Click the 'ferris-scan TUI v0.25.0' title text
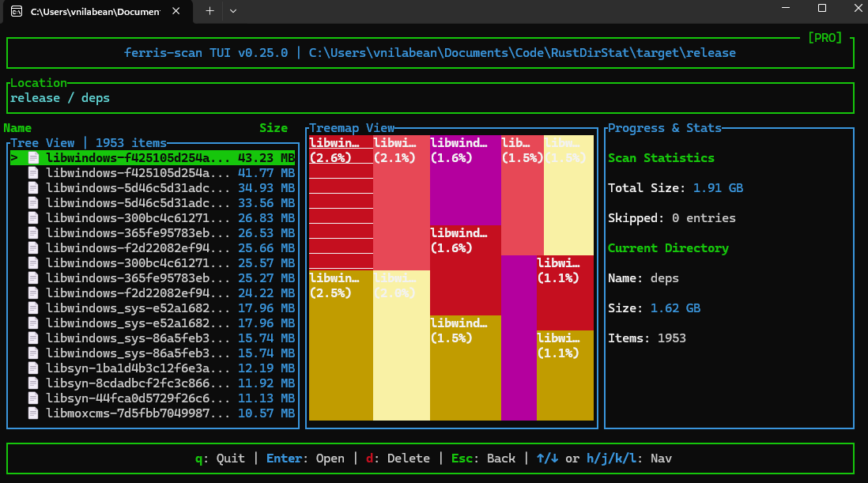 point(206,53)
